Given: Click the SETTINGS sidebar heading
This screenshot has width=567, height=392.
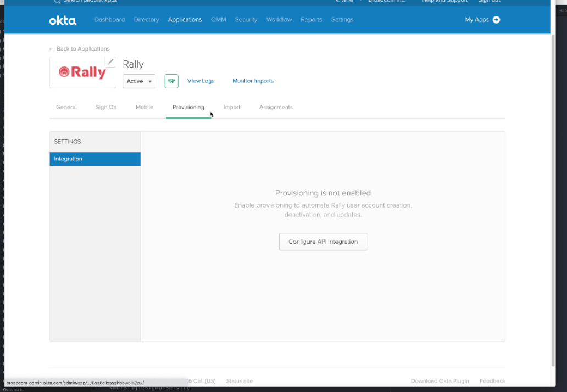Looking at the screenshot, I should click(68, 142).
